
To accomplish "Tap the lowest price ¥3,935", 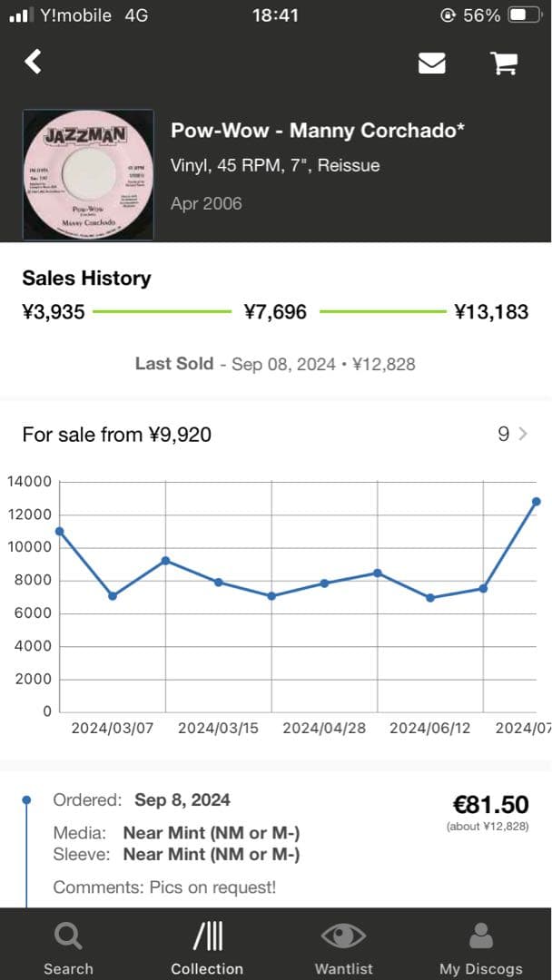I will pos(54,312).
